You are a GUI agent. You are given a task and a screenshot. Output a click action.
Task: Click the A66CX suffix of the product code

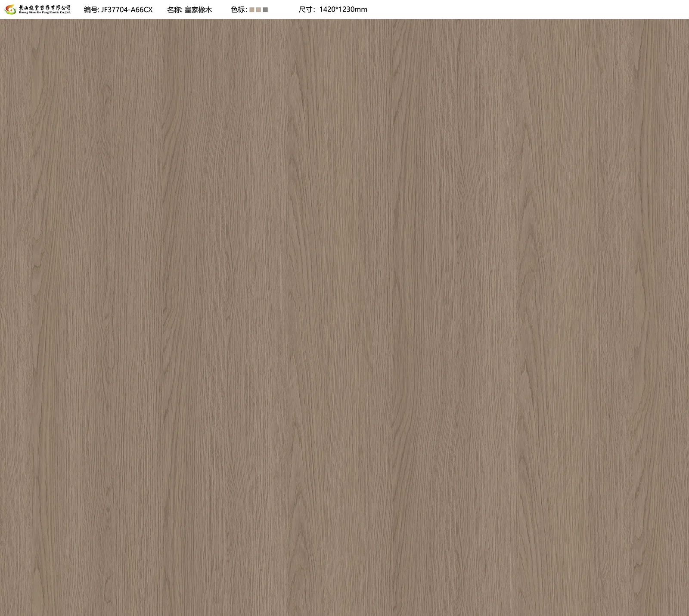point(142,9)
